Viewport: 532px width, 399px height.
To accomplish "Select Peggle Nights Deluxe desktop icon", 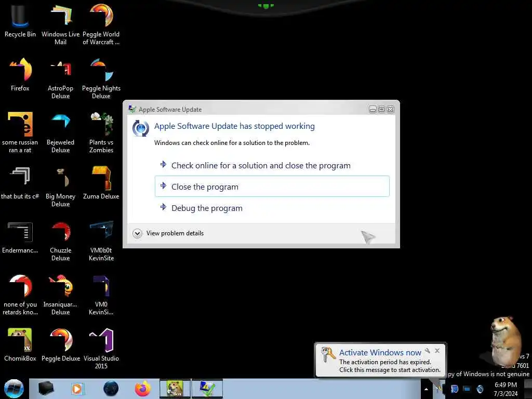I will pyautogui.click(x=101, y=79).
